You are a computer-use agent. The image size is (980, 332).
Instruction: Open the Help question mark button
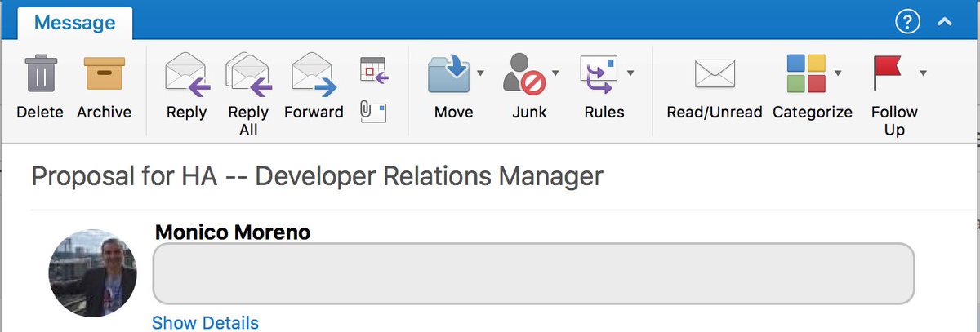[x=907, y=23]
